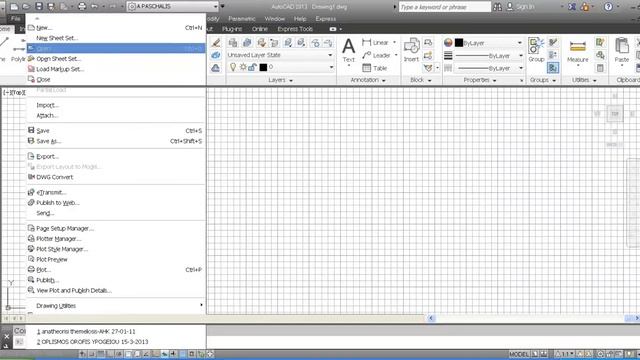640x360 pixels.
Task: Expand the Annotation panel title
Action: pos(368,80)
